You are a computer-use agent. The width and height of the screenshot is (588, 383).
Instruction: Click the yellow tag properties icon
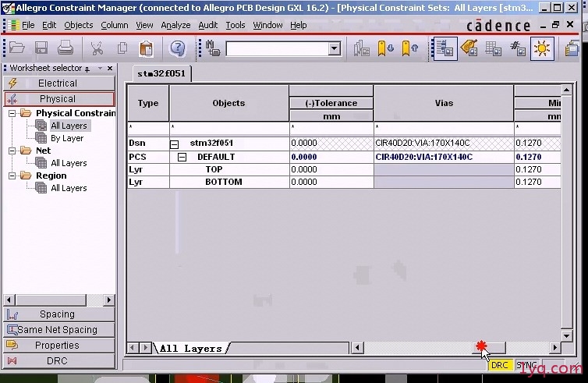(x=469, y=48)
